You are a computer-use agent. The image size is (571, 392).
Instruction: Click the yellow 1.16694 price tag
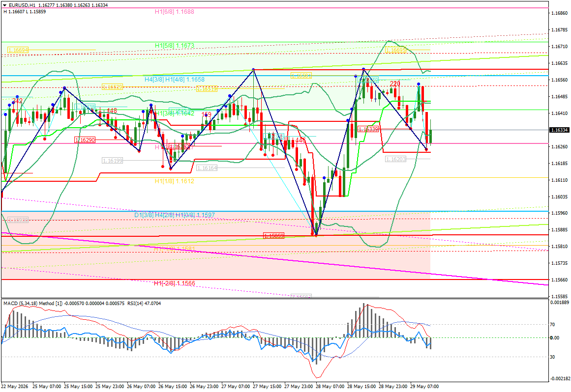point(18,50)
